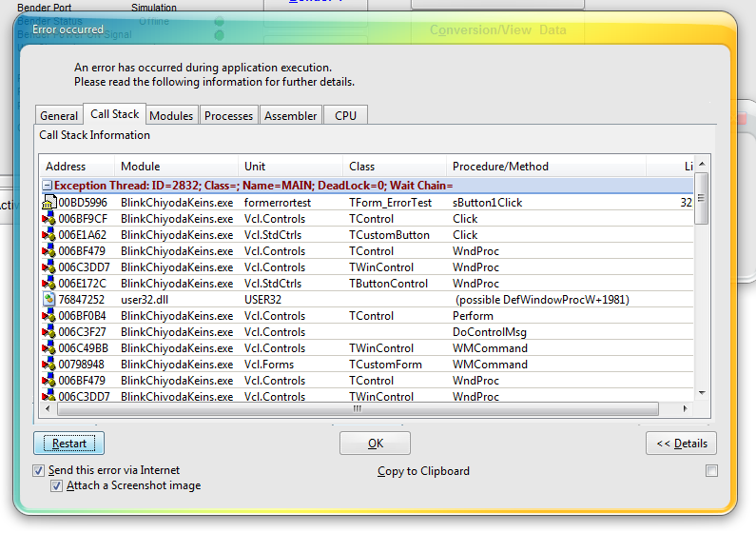The width and height of the screenshot is (756, 533).
Task: Click icon of address 006C49BB row
Action: pos(49,348)
